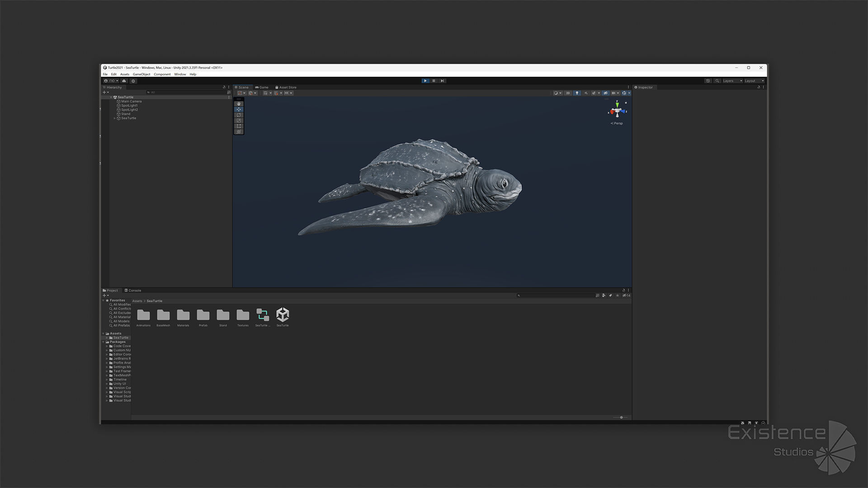Viewport: 868px width, 488px height.
Task: Select the Rotate tool
Action: [x=239, y=115]
